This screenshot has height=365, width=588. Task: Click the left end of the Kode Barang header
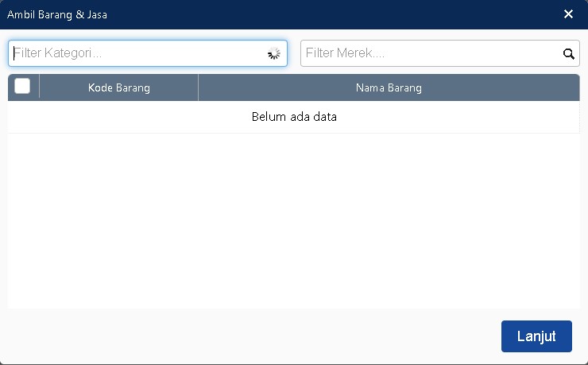(49, 87)
